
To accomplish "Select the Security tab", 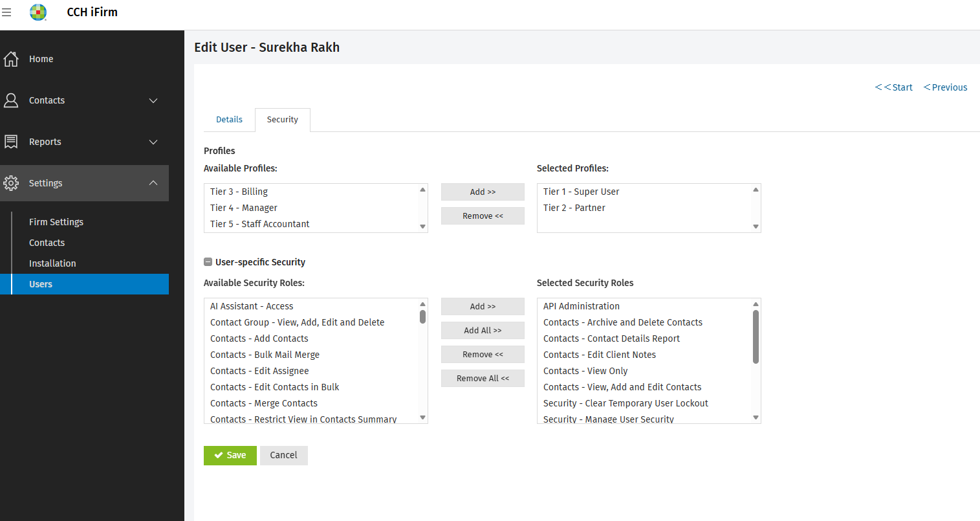I will point(283,120).
